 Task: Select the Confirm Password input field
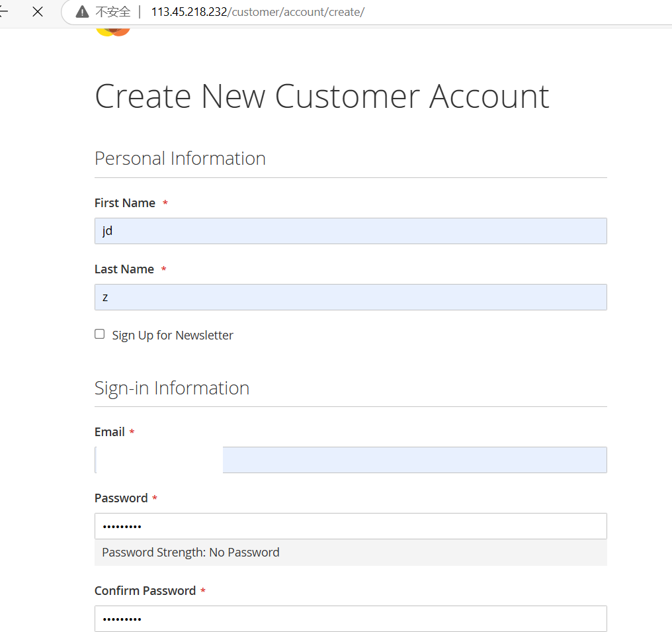pos(351,619)
